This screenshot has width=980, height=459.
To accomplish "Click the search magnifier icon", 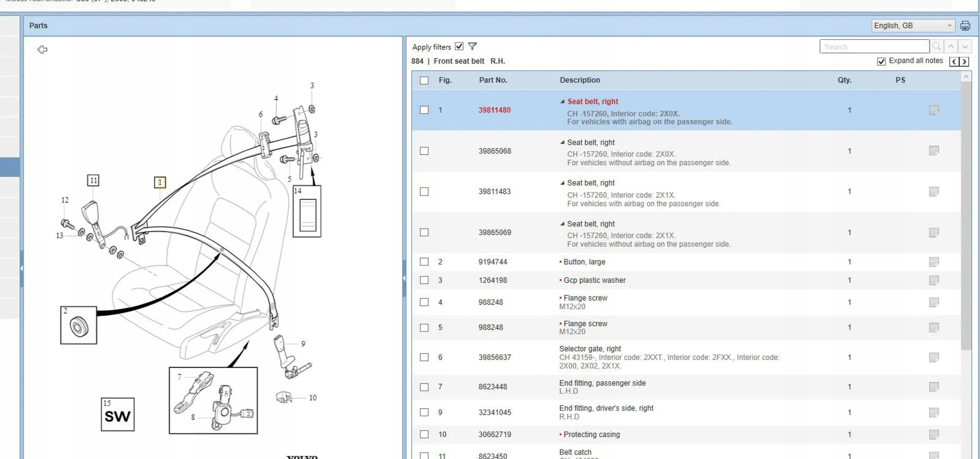I will click(x=936, y=47).
